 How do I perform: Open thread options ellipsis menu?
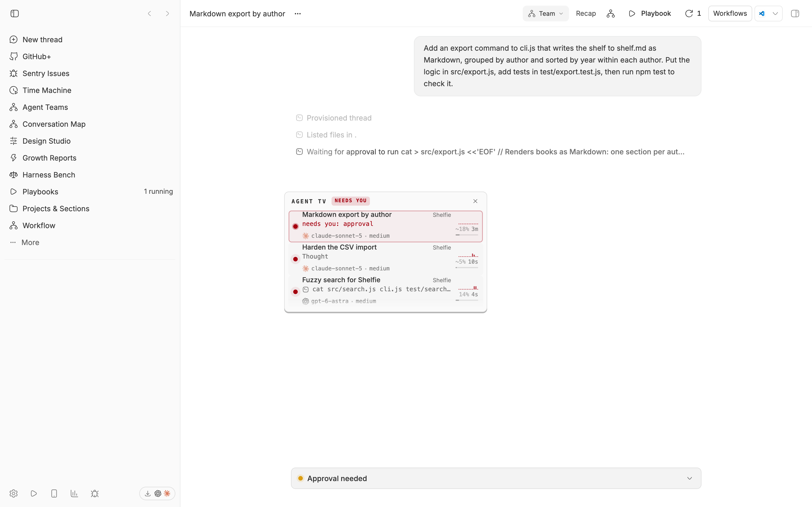click(x=298, y=14)
